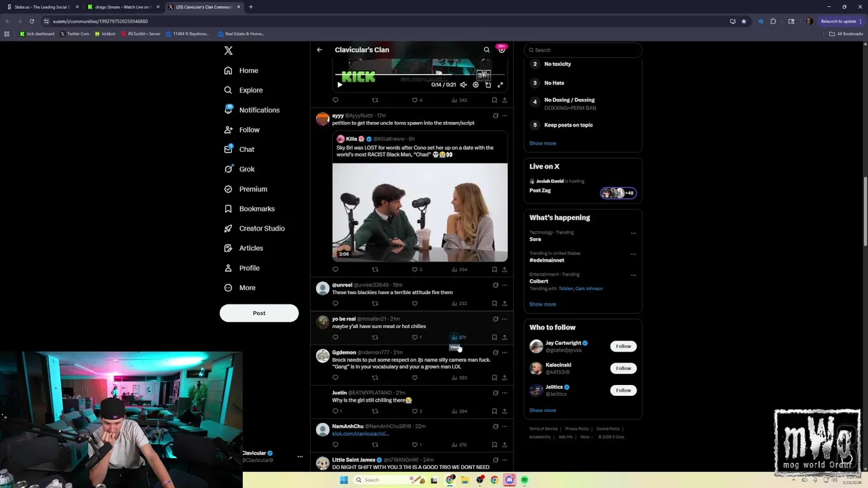Open Windows Start menu on taskbar

pyautogui.click(x=344, y=480)
